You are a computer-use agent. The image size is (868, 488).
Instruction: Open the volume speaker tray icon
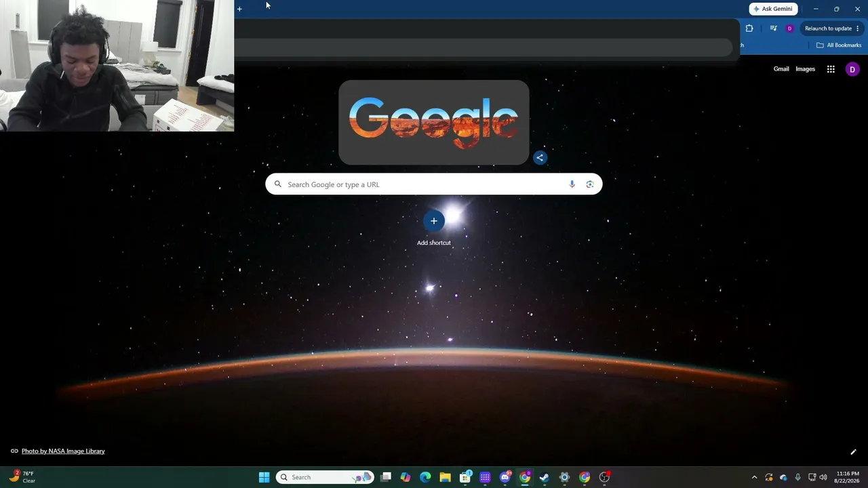point(823,477)
